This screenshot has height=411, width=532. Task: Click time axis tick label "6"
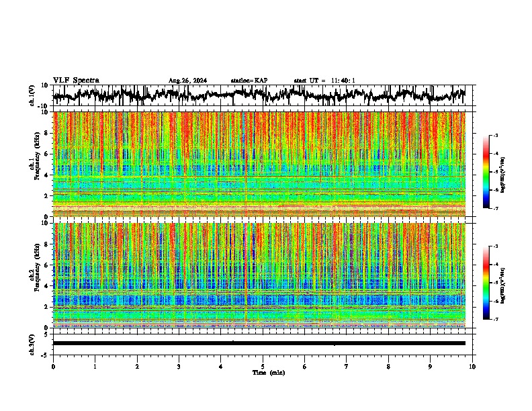click(305, 367)
